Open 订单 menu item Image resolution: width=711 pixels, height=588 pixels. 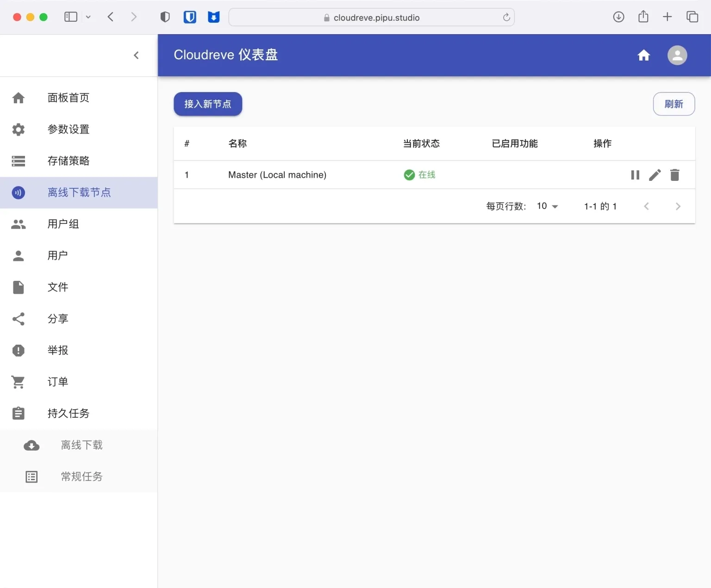[79, 382]
